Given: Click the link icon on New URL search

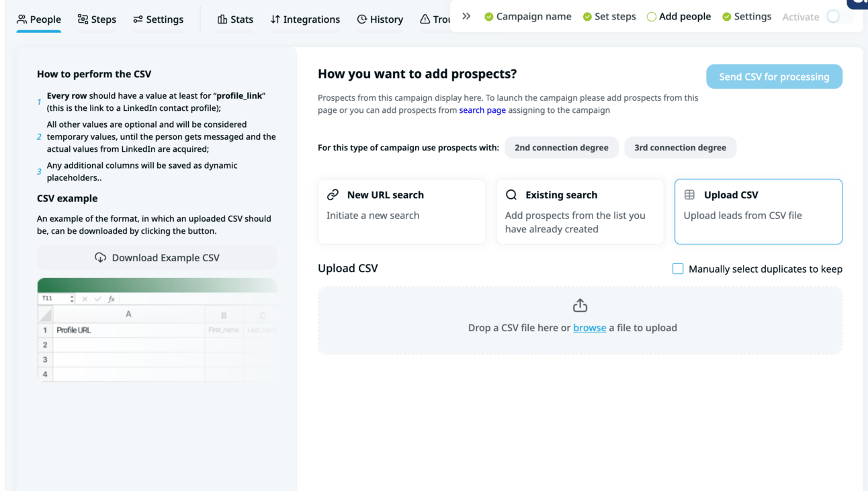Looking at the screenshot, I should (x=333, y=195).
